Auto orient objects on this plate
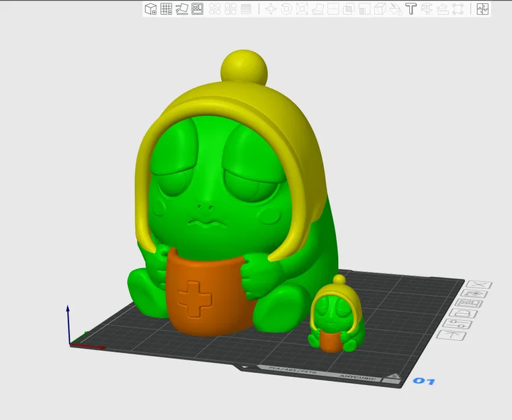Image resolution: width=512 pixels, height=420 pixels. point(474,294)
